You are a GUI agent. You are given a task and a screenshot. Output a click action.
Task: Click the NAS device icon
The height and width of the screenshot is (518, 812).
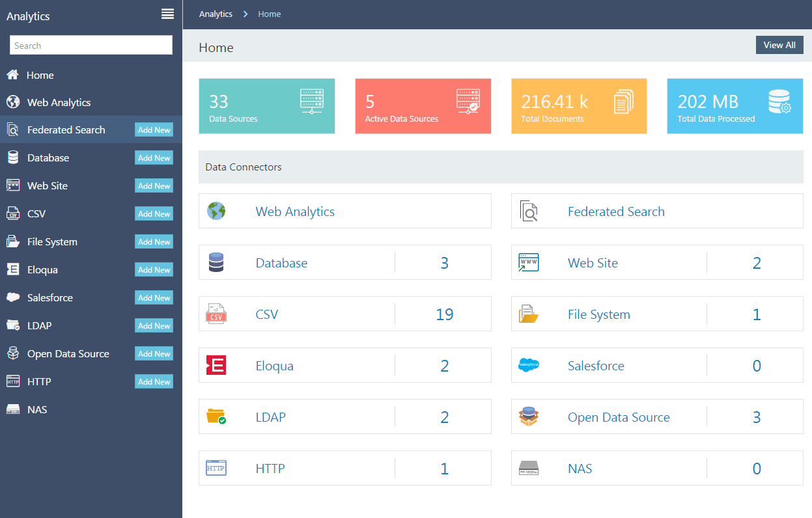click(x=528, y=468)
